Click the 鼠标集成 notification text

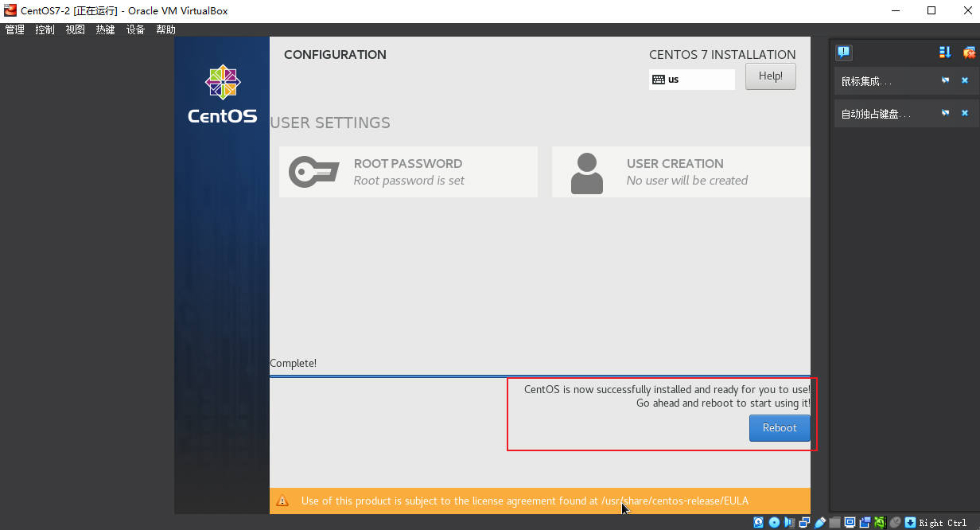[866, 81]
